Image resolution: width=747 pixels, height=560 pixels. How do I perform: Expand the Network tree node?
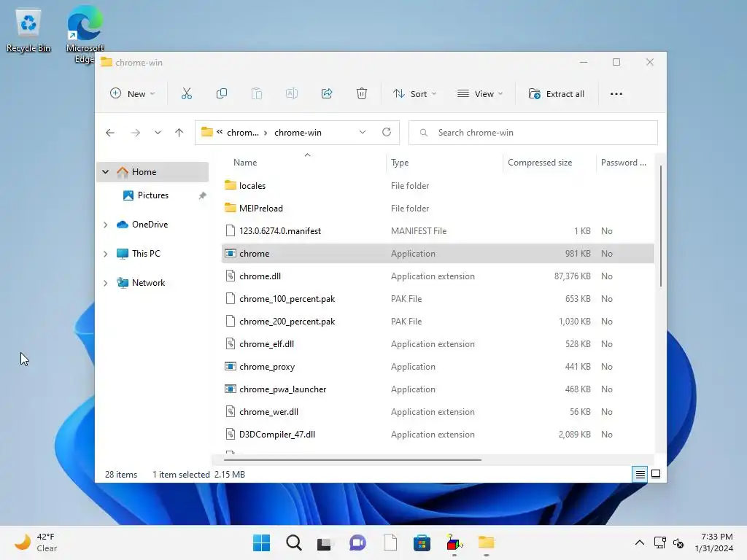coord(105,283)
